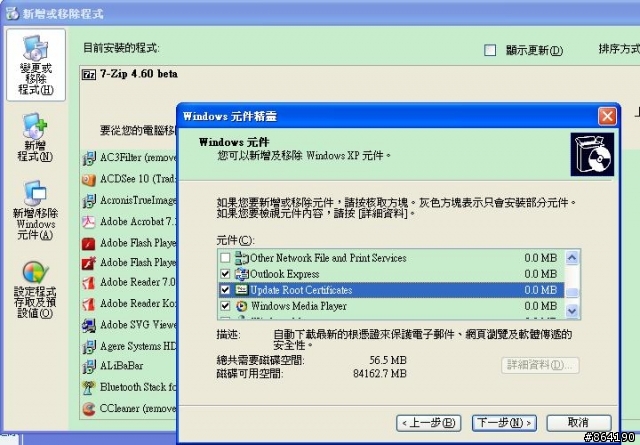This screenshot has height=445, width=640.
Task: Click the Adobe Acrobat 7 icon
Action: [89, 222]
